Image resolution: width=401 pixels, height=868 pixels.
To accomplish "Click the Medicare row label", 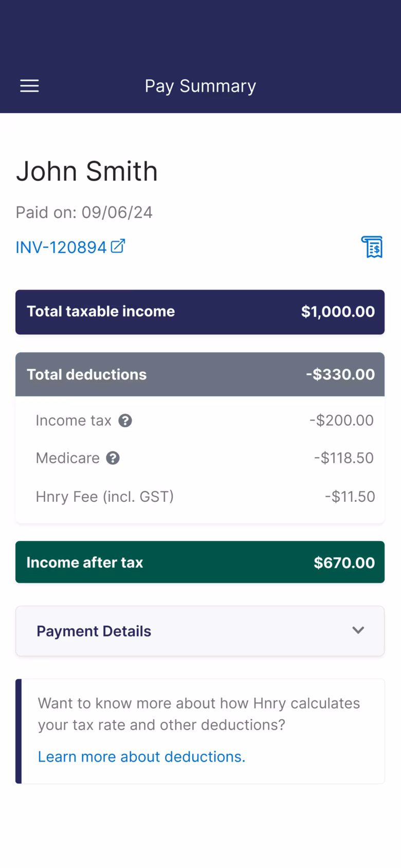I will click(x=67, y=458).
